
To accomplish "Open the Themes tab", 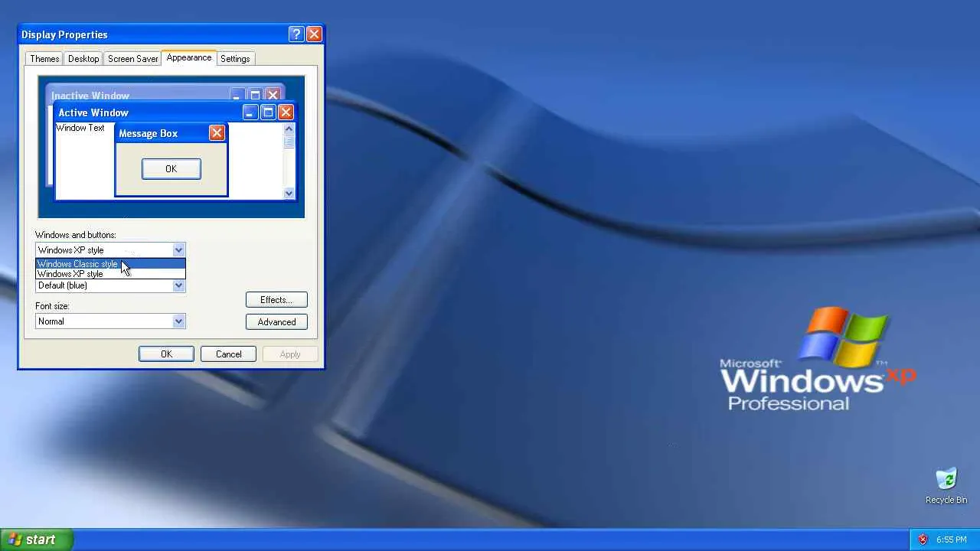I will tap(44, 59).
